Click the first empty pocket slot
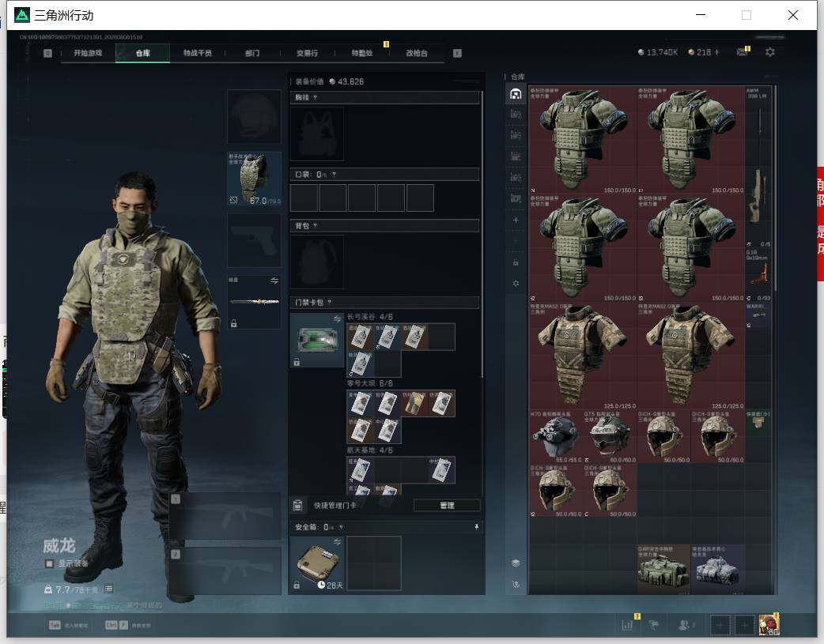 (x=304, y=198)
